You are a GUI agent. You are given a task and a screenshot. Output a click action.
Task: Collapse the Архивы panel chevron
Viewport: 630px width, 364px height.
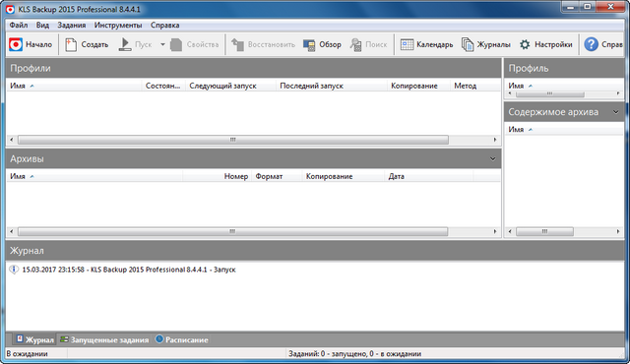pyautogui.click(x=492, y=159)
